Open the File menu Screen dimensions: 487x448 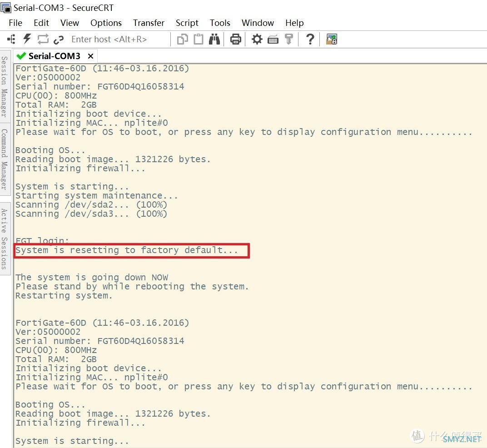(x=15, y=23)
